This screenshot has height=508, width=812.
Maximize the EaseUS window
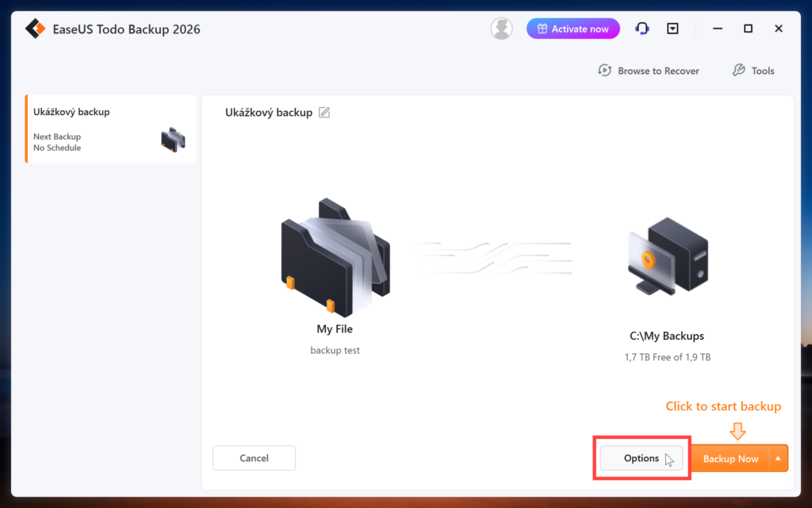click(748, 29)
